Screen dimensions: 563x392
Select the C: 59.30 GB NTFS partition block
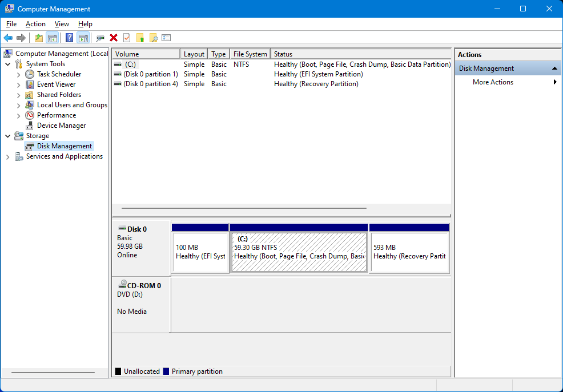click(299, 252)
